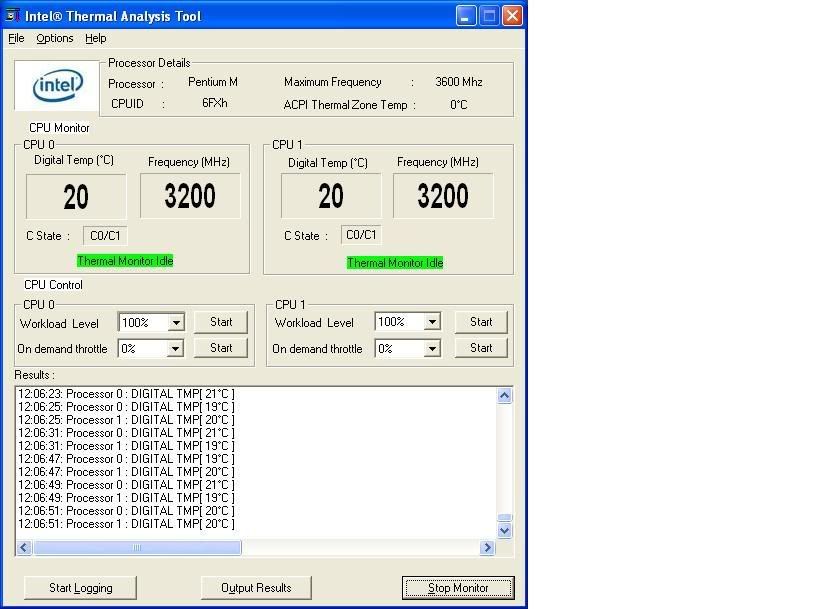Image resolution: width=840 pixels, height=609 pixels.
Task: Select the 12:06:49 Processor 1 result line
Action: coord(126,498)
